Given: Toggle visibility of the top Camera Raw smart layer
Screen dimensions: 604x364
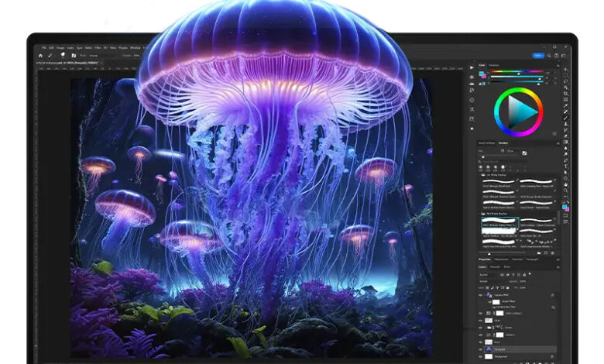Looking at the screenshot, I should 480,295.
